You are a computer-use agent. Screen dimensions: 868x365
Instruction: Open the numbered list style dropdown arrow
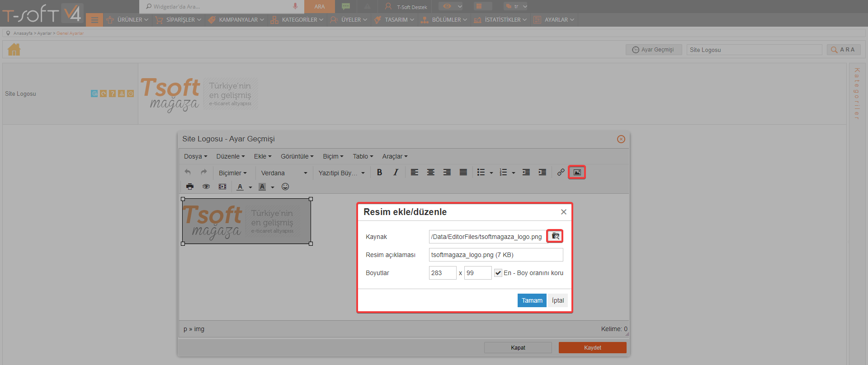(x=514, y=173)
